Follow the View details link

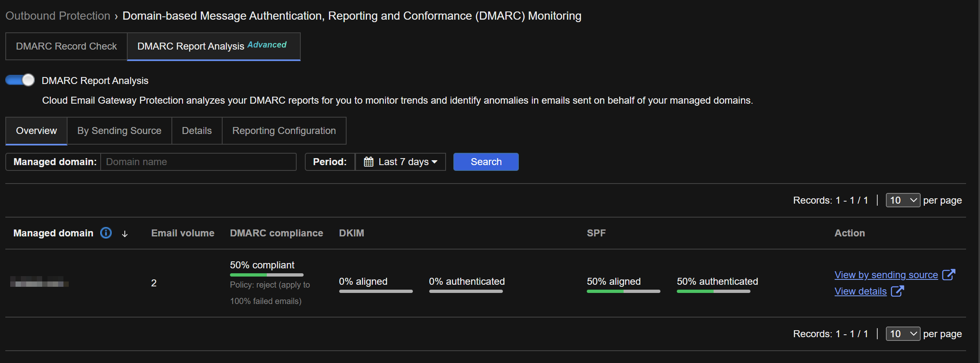coord(860,291)
